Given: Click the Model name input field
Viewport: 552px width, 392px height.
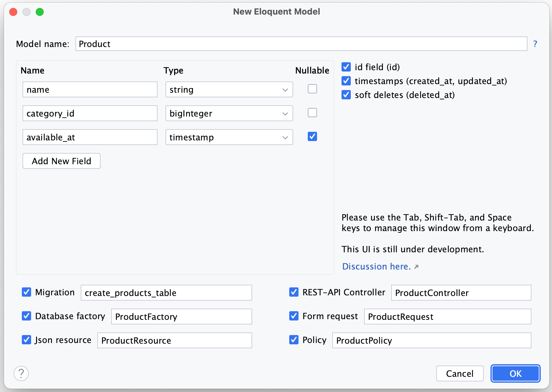Looking at the screenshot, I should pos(301,44).
